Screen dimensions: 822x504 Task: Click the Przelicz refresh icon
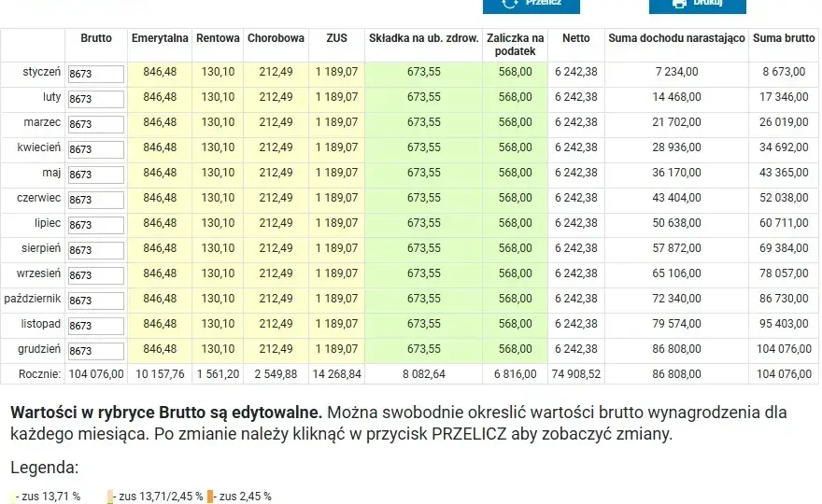coord(510,3)
